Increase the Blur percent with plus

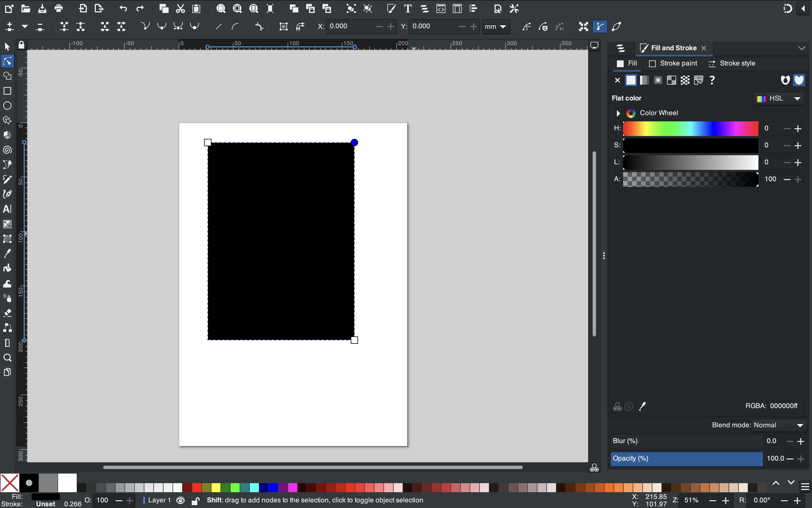click(x=801, y=441)
